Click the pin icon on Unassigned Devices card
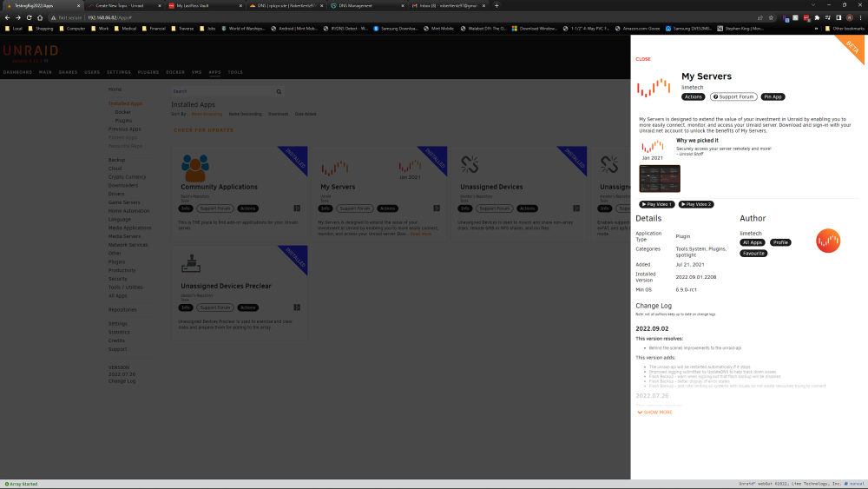The width and height of the screenshot is (868, 489). tap(576, 208)
